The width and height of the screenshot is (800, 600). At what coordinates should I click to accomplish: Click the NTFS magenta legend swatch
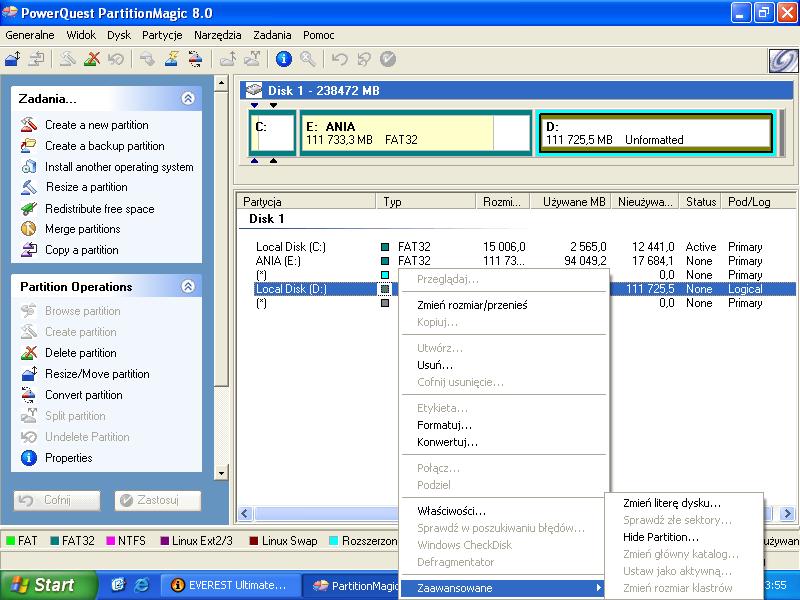110,540
